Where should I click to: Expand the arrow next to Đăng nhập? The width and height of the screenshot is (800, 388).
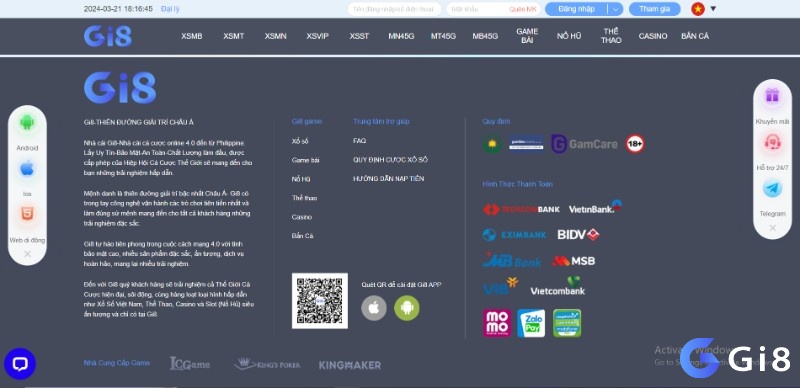click(x=616, y=9)
